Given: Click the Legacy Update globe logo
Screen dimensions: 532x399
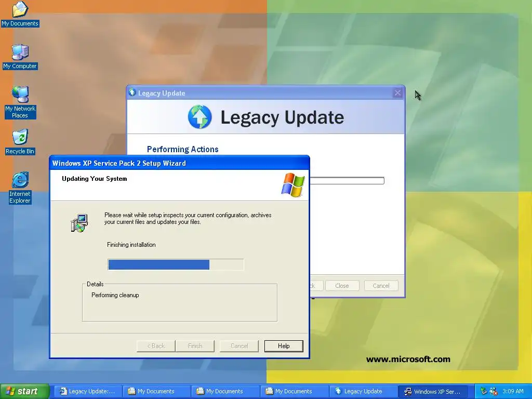Looking at the screenshot, I should click(x=200, y=117).
